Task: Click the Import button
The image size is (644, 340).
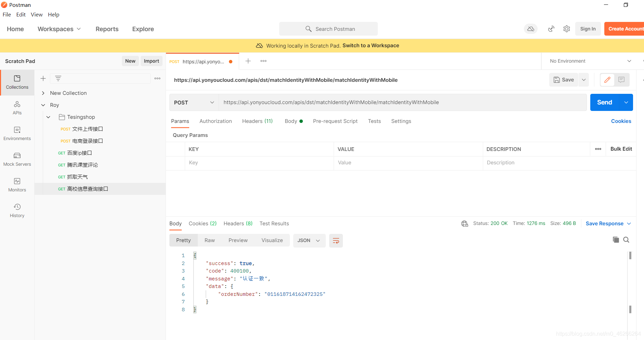Action: click(152, 61)
